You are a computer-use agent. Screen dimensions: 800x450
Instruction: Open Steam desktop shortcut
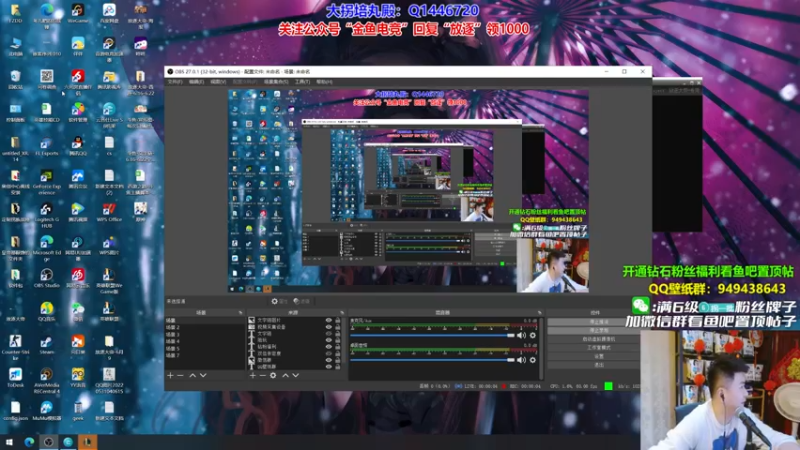[46, 344]
